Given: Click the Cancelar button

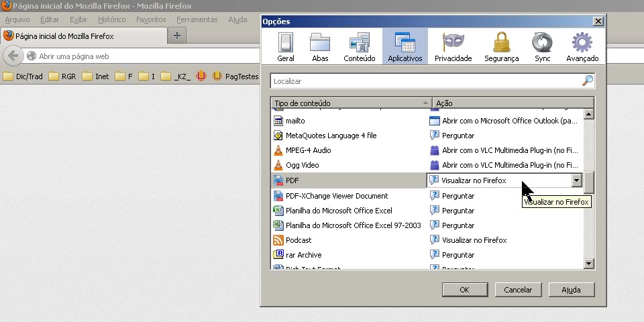Looking at the screenshot, I should pos(517,290).
